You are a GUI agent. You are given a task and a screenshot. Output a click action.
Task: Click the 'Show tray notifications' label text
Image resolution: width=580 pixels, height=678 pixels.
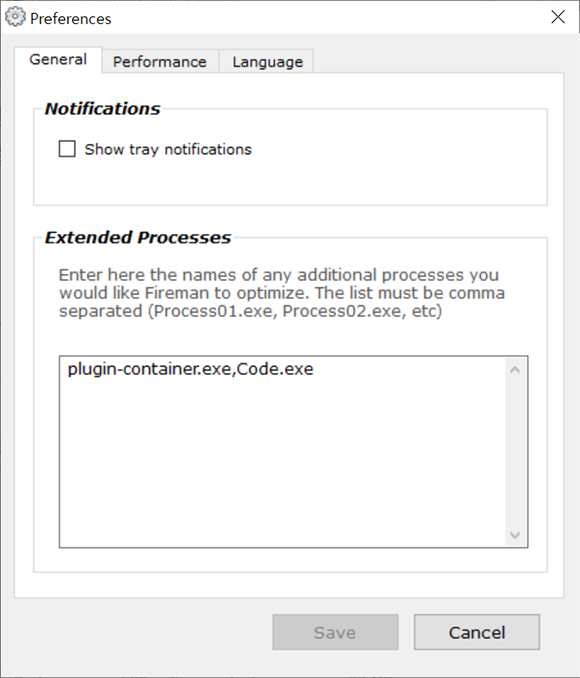pyautogui.click(x=168, y=149)
